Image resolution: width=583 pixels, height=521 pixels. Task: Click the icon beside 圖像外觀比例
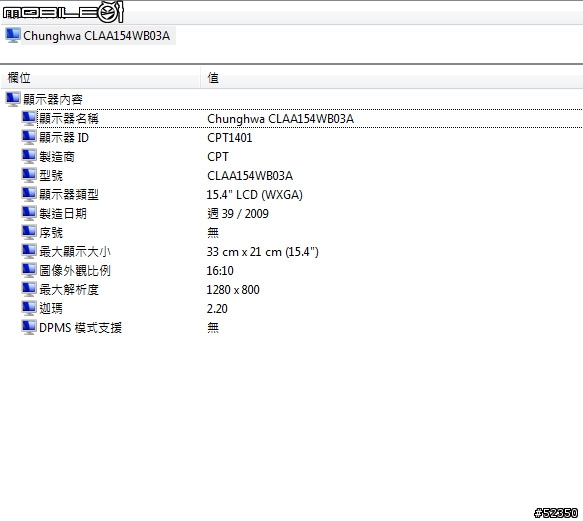29,270
